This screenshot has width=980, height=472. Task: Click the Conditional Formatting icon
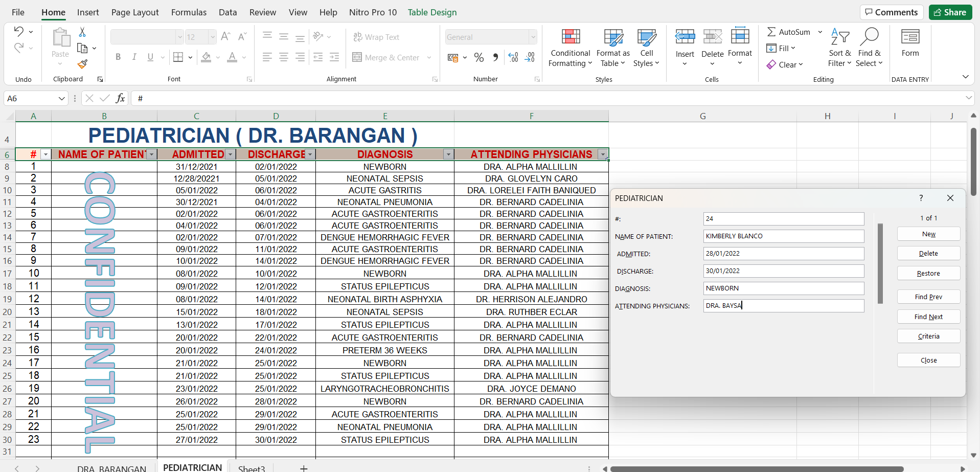pyautogui.click(x=570, y=37)
